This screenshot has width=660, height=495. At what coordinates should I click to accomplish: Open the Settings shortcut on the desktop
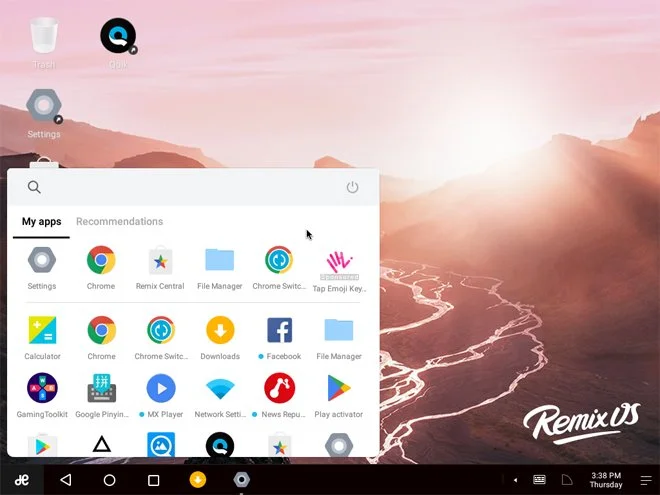44,113
